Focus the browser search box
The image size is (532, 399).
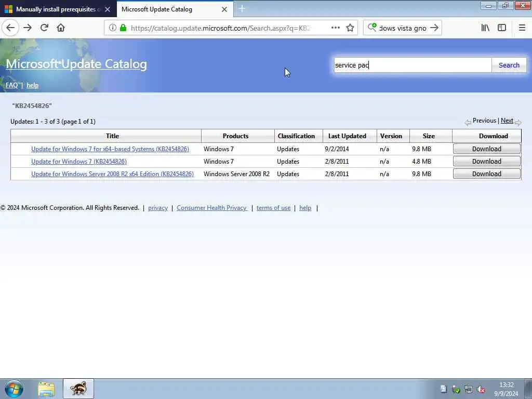pos(403,28)
